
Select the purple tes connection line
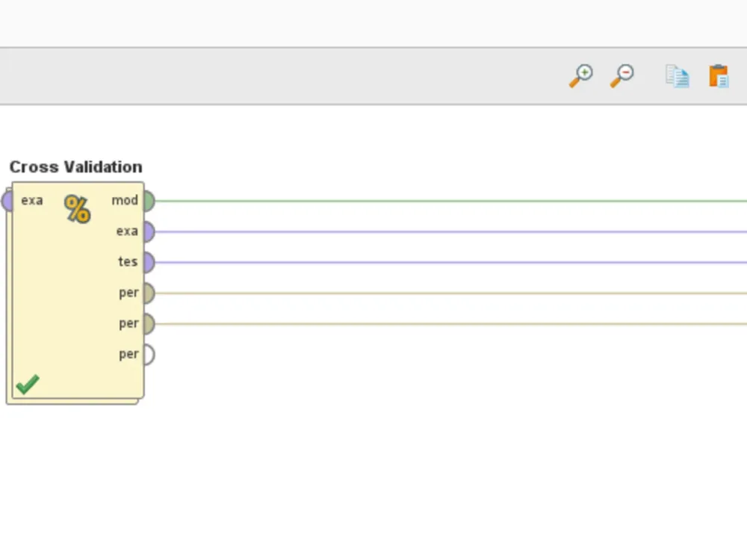coord(450,262)
